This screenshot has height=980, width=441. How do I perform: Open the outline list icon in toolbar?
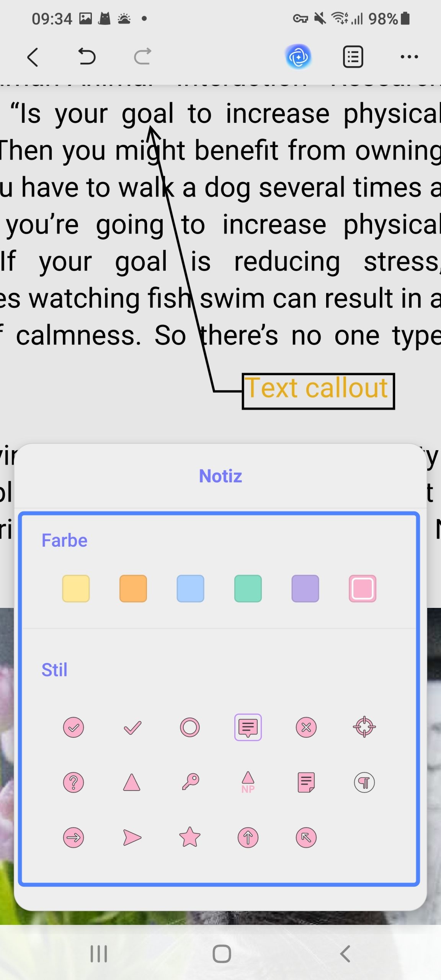[353, 57]
